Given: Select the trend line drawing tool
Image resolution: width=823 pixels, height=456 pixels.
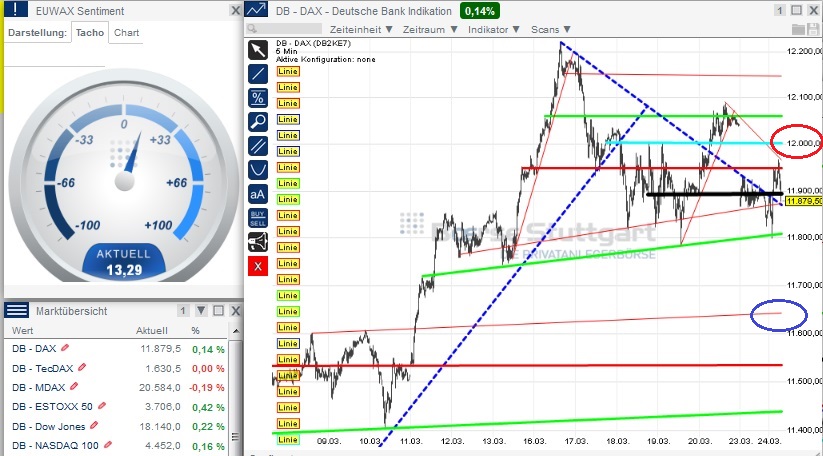Looking at the screenshot, I should click(x=258, y=74).
